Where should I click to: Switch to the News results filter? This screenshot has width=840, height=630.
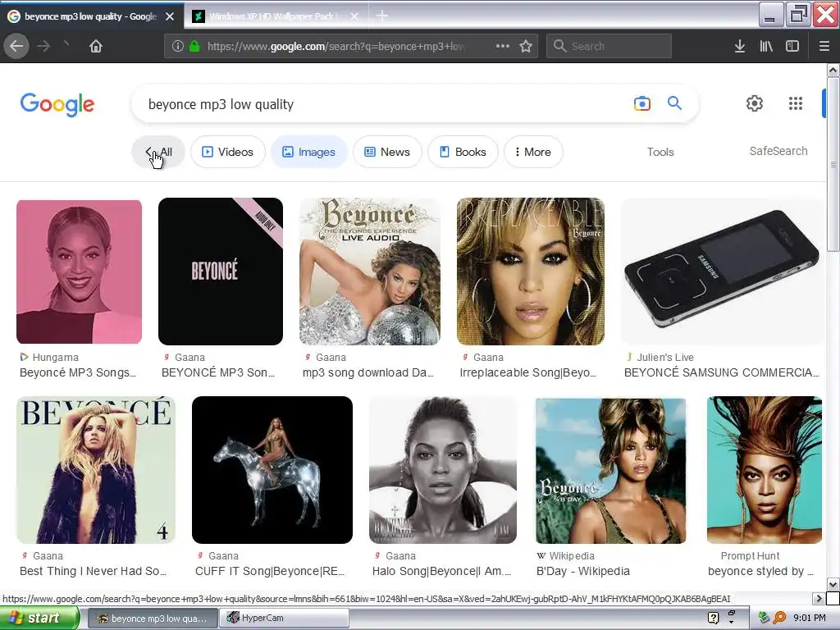click(x=387, y=152)
